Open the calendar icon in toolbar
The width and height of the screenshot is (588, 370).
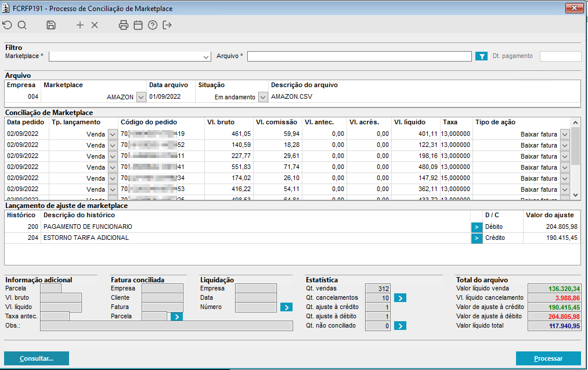click(138, 25)
